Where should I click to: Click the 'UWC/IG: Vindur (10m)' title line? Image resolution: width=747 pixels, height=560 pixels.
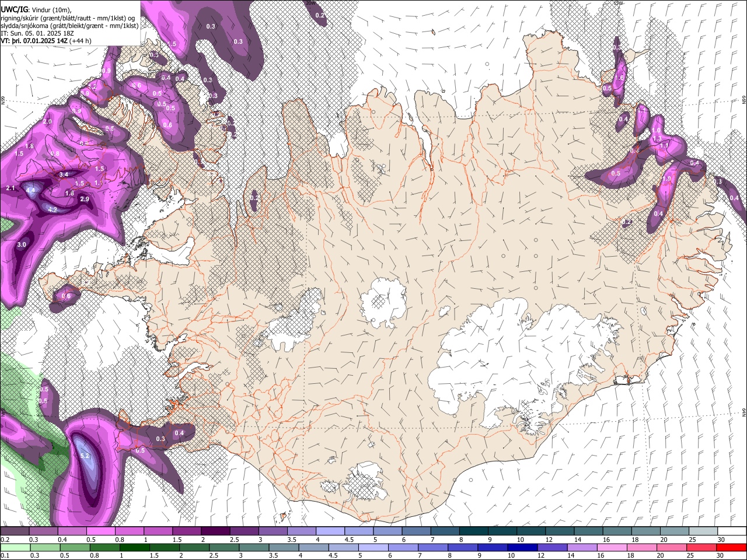(x=36, y=9)
